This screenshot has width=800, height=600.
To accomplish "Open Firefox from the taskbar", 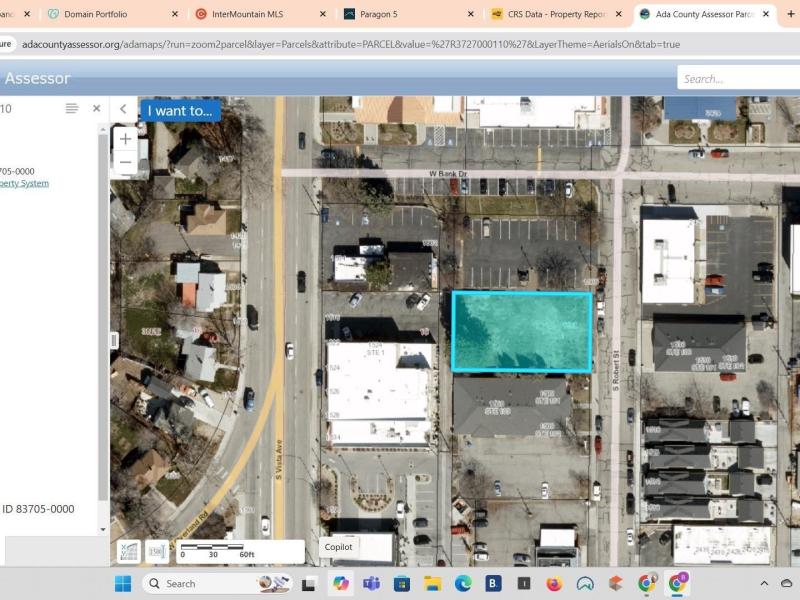I will coord(554,583).
